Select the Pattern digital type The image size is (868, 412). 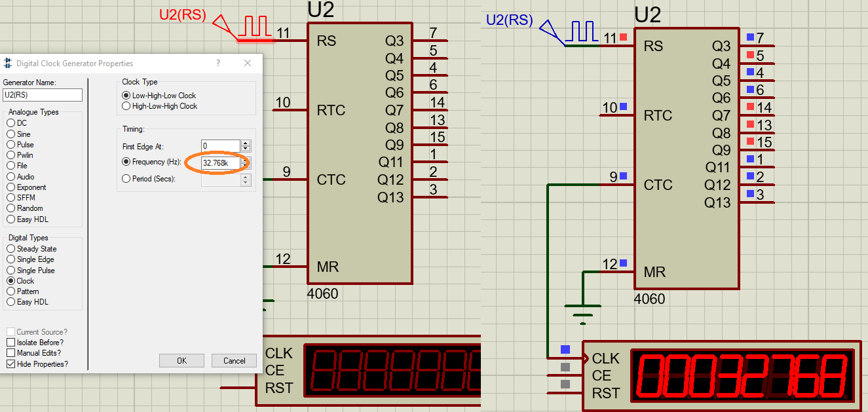click(x=10, y=291)
